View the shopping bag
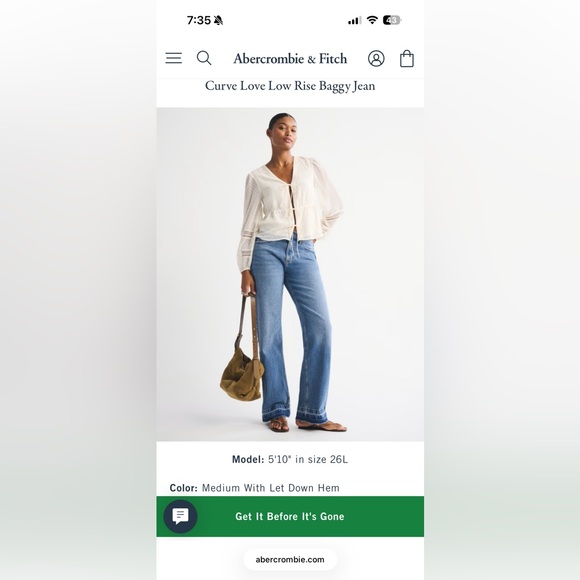Viewport: 580px width, 580px height. point(407,58)
